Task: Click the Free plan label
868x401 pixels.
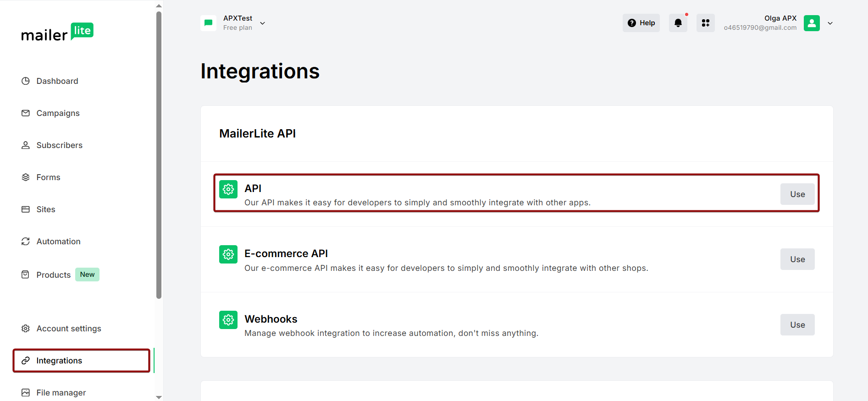Action: (x=238, y=27)
